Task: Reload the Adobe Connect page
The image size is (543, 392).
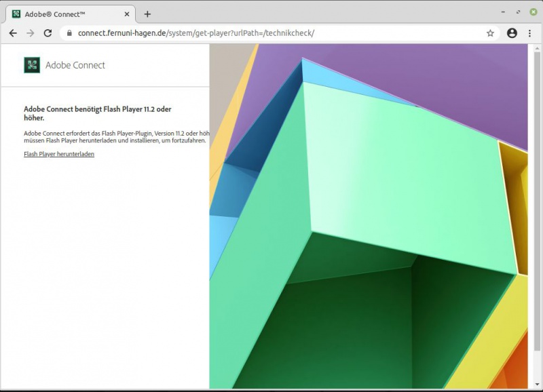Action: coord(48,33)
